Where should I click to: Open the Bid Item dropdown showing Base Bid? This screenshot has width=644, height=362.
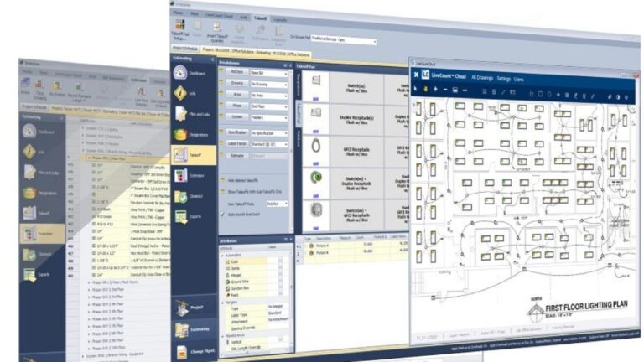[x=269, y=73]
